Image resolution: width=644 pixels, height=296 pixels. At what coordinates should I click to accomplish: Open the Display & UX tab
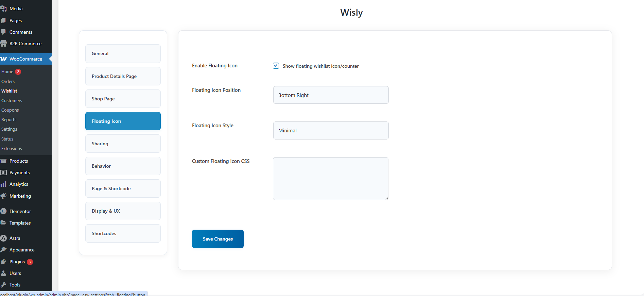point(123,211)
